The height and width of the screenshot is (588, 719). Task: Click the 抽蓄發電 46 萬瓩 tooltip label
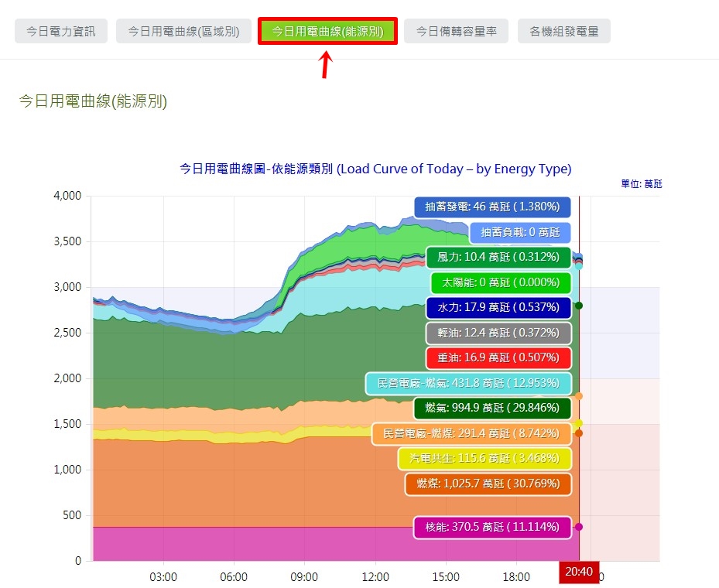click(x=492, y=207)
